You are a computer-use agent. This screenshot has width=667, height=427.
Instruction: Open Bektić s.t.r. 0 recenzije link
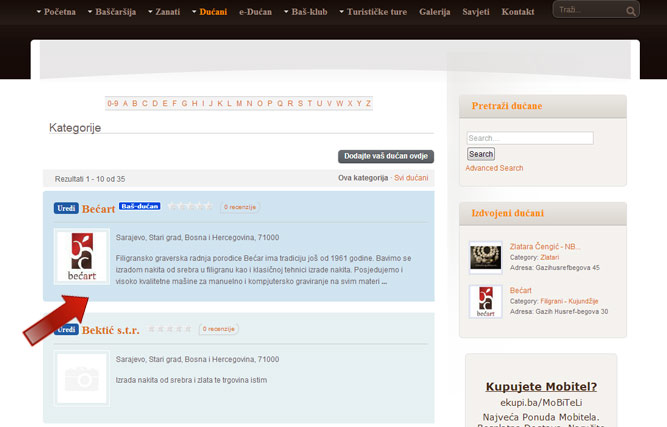click(219, 329)
